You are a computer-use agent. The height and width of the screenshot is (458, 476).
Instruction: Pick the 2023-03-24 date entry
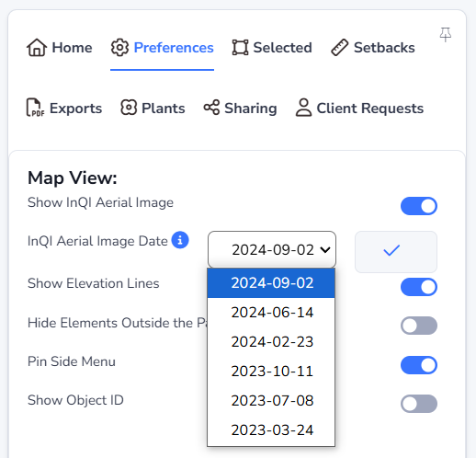(x=271, y=430)
